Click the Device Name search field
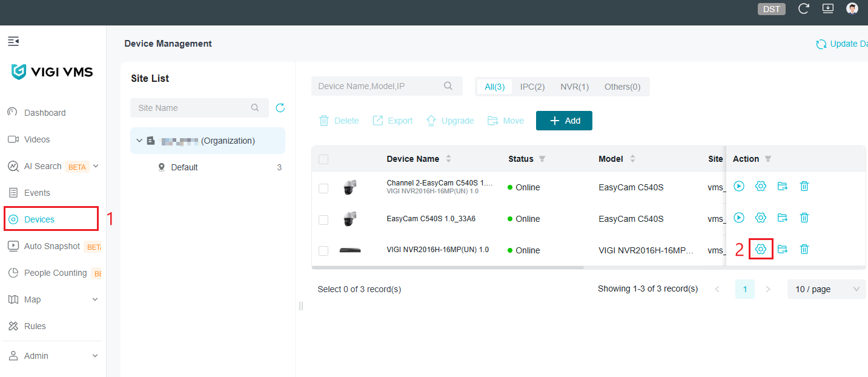 [x=379, y=86]
